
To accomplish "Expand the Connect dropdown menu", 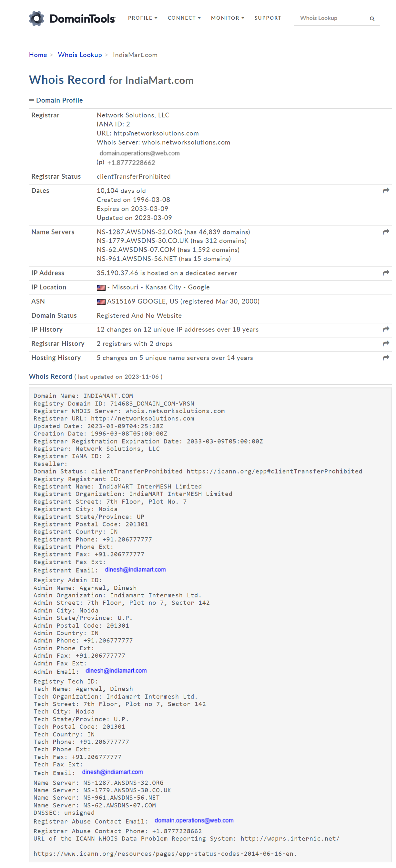I will coord(184,18).
